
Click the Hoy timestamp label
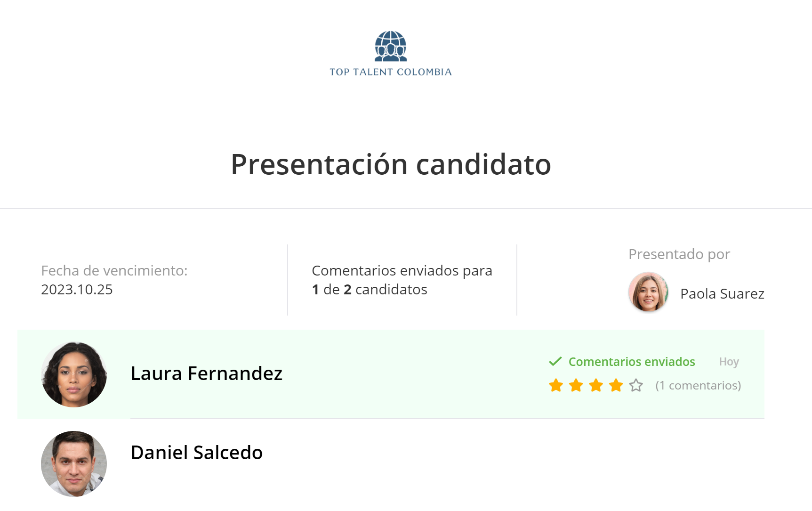[729, 362]
